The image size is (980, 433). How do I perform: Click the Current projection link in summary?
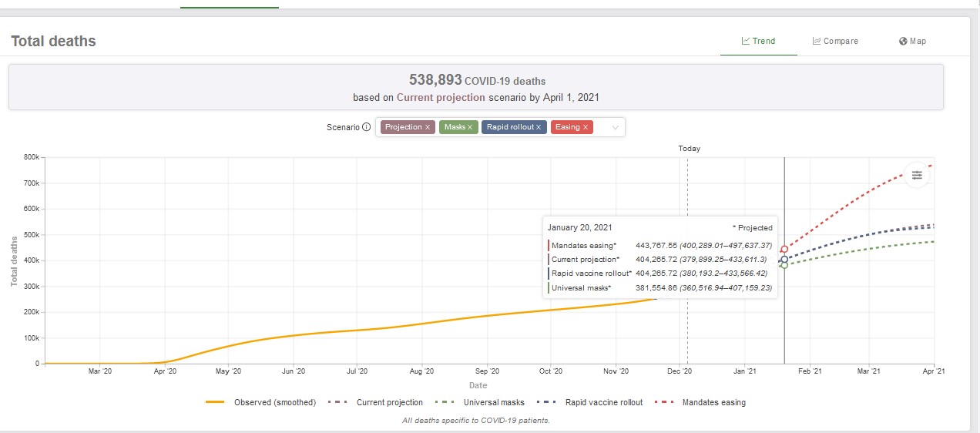tap(441, 98)
